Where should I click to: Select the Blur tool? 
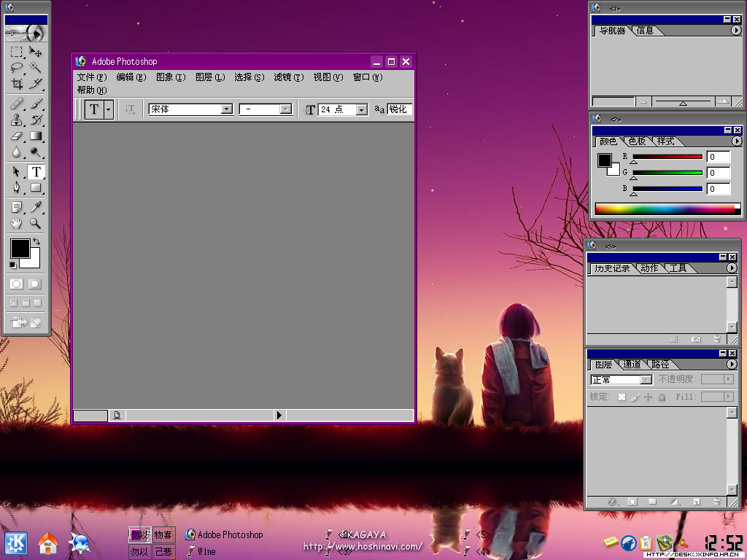pyautogui.click(x=17, y=152)
